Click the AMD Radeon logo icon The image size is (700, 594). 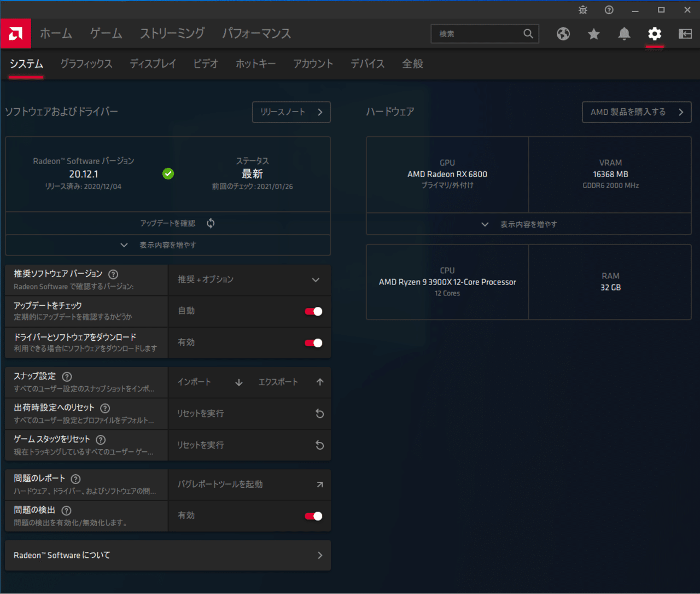coord(15,33)
